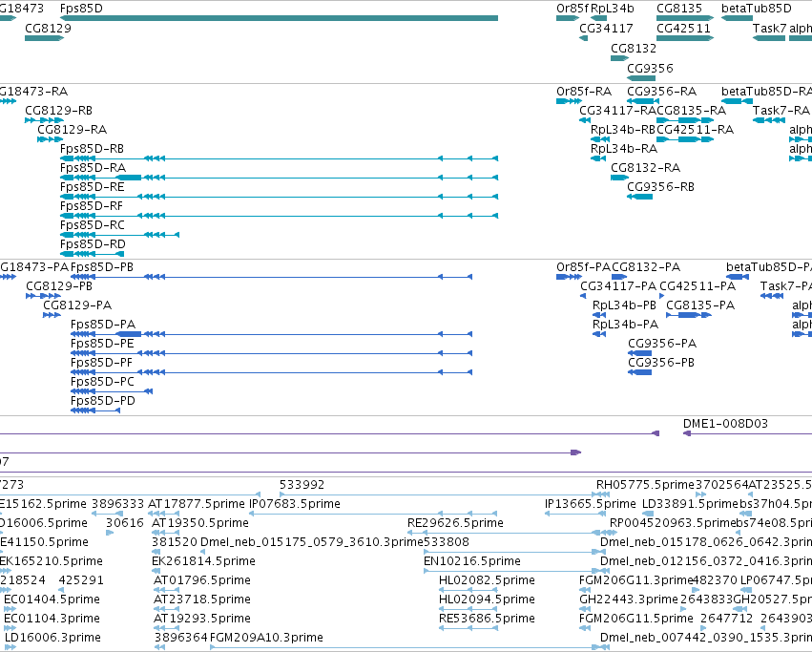Open the Fps85D-RB transcript
Viewport: 812px width, 652px height.
pyautogui.click(x=92, y=149)
